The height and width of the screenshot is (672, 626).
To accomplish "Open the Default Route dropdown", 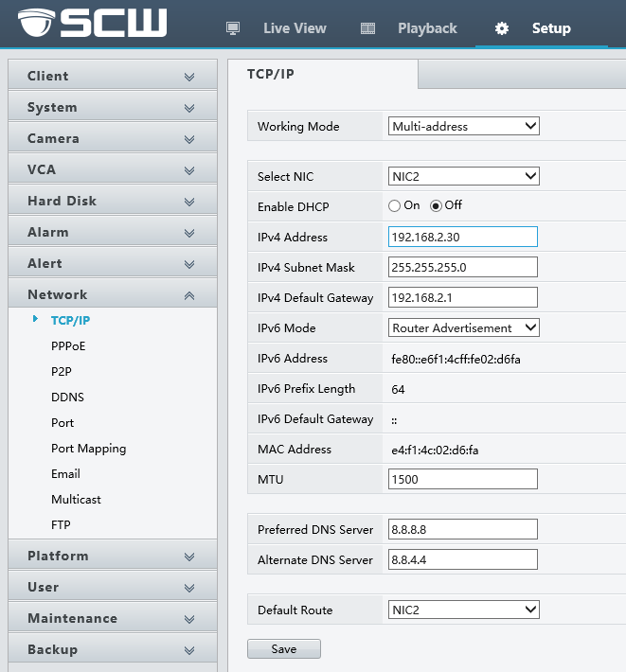I will pos(464,610).
